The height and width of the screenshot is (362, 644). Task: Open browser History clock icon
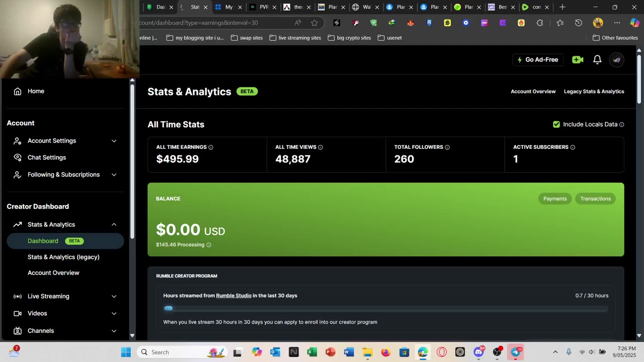579,23
